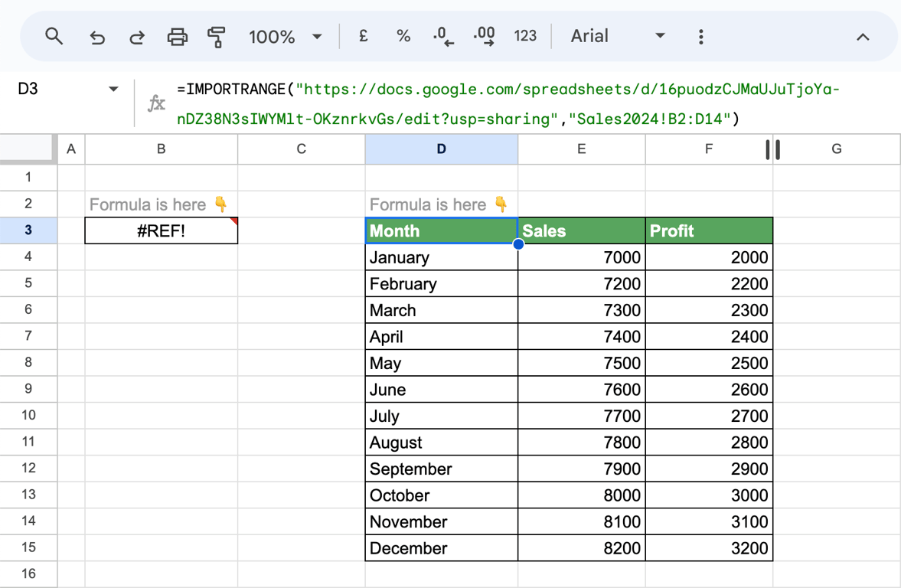The width and height of the screenshot is (901, 588).
Task: Select row 1 header
Action: 28,177
